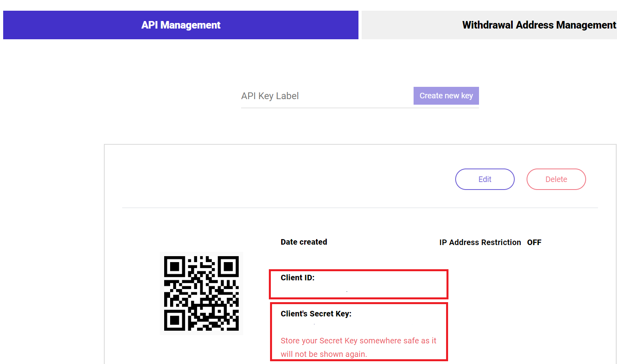Click the blank value area below Client ID

(358, 290)
